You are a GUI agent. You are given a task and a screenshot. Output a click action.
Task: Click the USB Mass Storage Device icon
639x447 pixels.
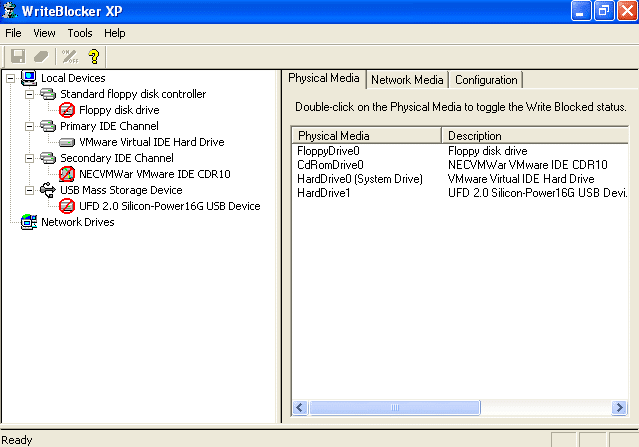(x=48, y=190)
